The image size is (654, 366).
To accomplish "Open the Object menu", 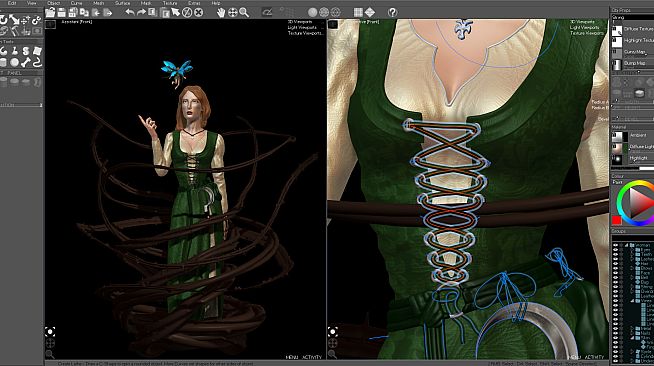I will pyautogui.click(x=53, y=3).
